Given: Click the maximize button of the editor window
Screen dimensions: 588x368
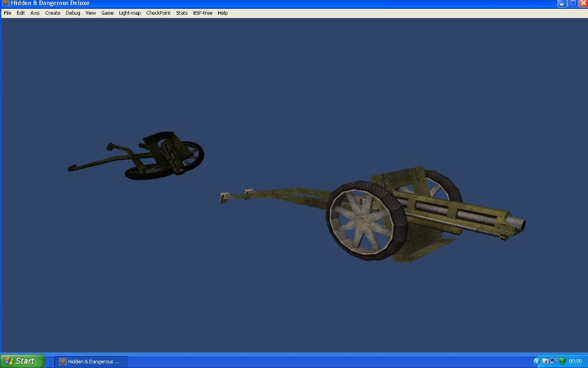Looking at the screenshot, I should point(573,4).
